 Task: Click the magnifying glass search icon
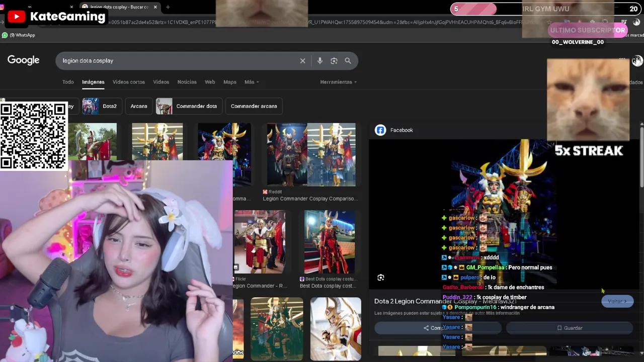(348, 61)
